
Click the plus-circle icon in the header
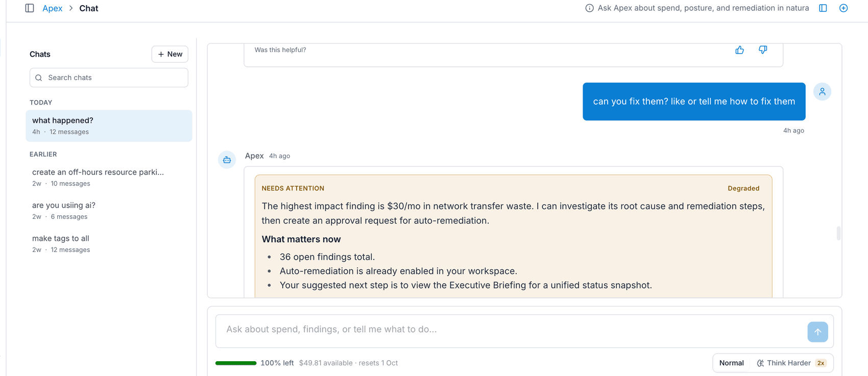tap(843, 8)
